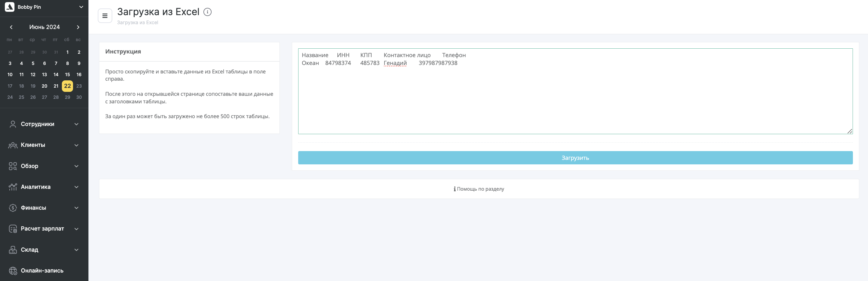Click inside the Excel data textarea
The width and height of the screenshot is (868, 281).
pos(575,91)
